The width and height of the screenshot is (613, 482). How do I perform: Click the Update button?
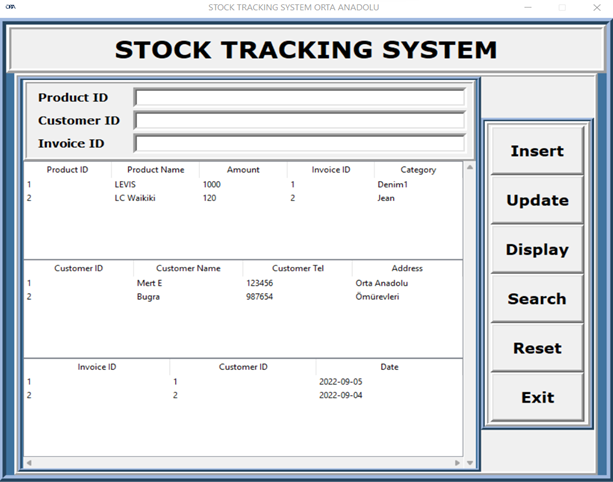click(x=537, y=200)
